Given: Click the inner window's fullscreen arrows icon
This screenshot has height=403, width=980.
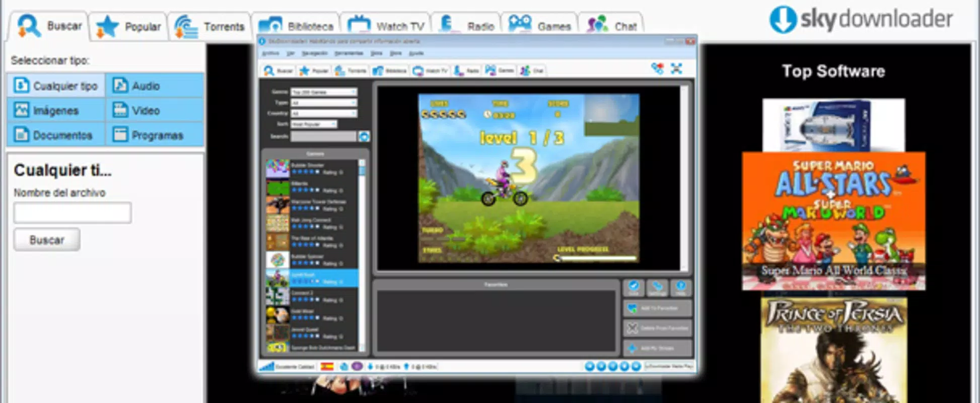Looking at the screenshot, I should click(676, 69).
